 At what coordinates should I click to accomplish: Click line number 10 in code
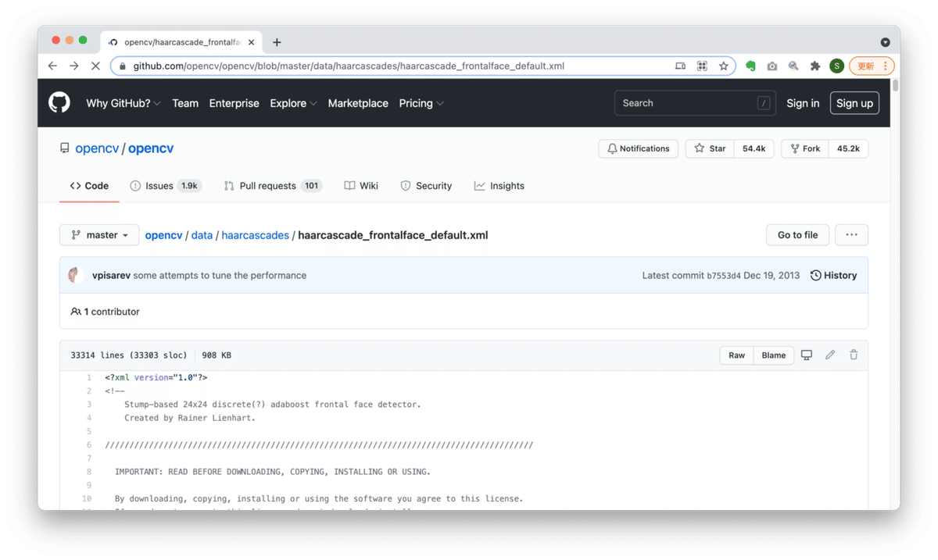click(87, 498)
